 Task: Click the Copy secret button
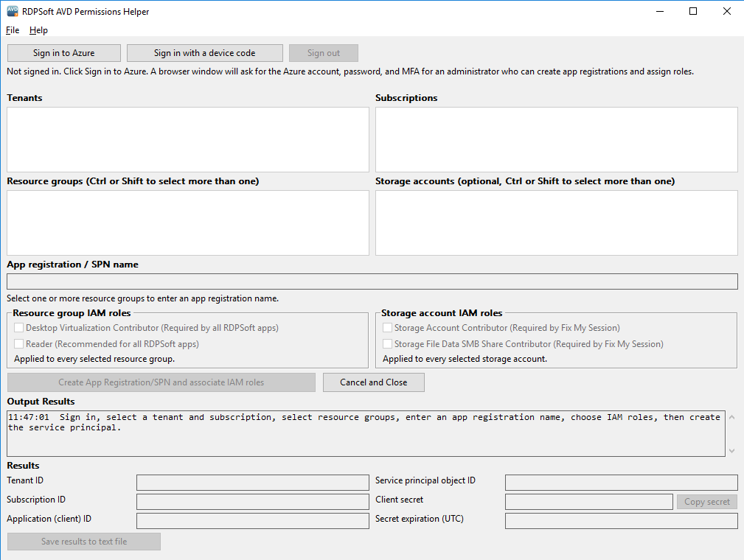pos(707,502)
